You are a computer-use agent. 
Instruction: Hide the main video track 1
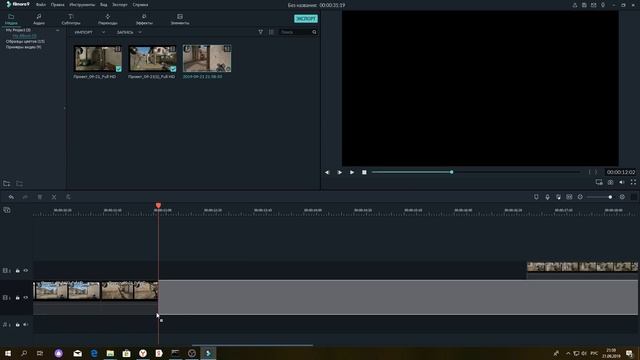[26, 298]
